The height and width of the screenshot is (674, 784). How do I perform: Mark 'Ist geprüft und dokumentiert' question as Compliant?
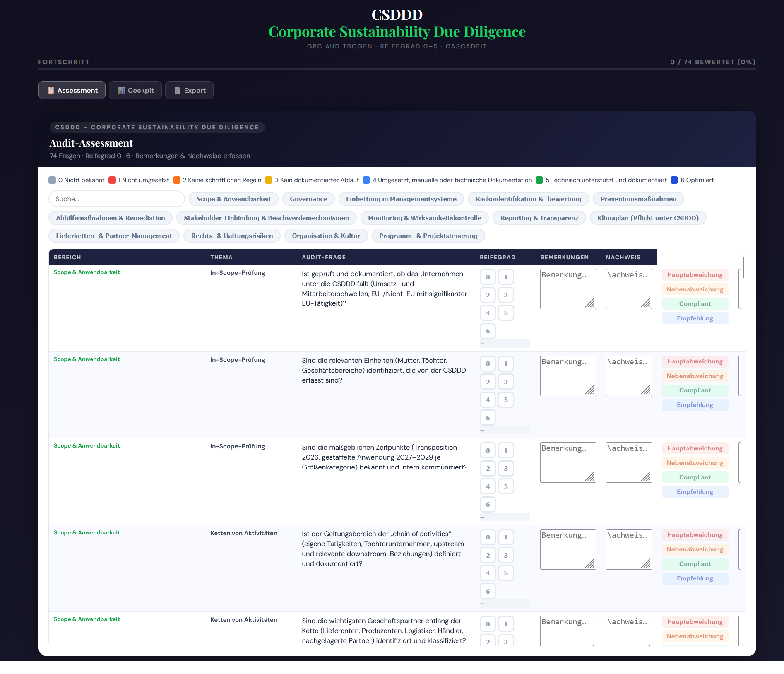pos(695,304)
